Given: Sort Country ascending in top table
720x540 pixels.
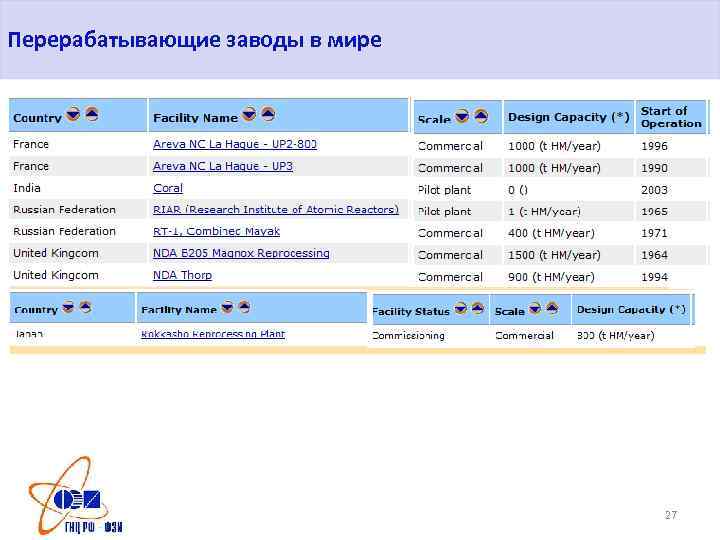Looking at the screenshot, I should pyautogui.click(x=92, y=113).
